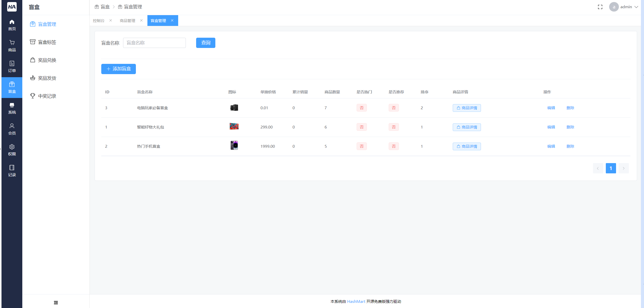Open the 记录 logs section

pos(12,171)
